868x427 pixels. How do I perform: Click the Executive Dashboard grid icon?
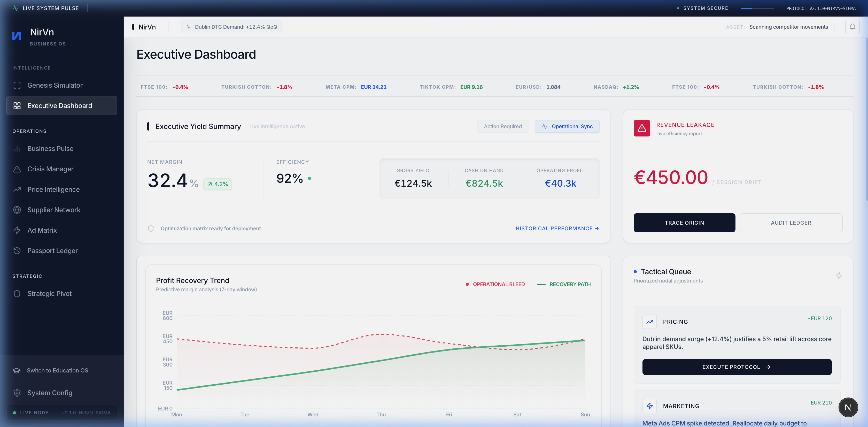[17, 106]
